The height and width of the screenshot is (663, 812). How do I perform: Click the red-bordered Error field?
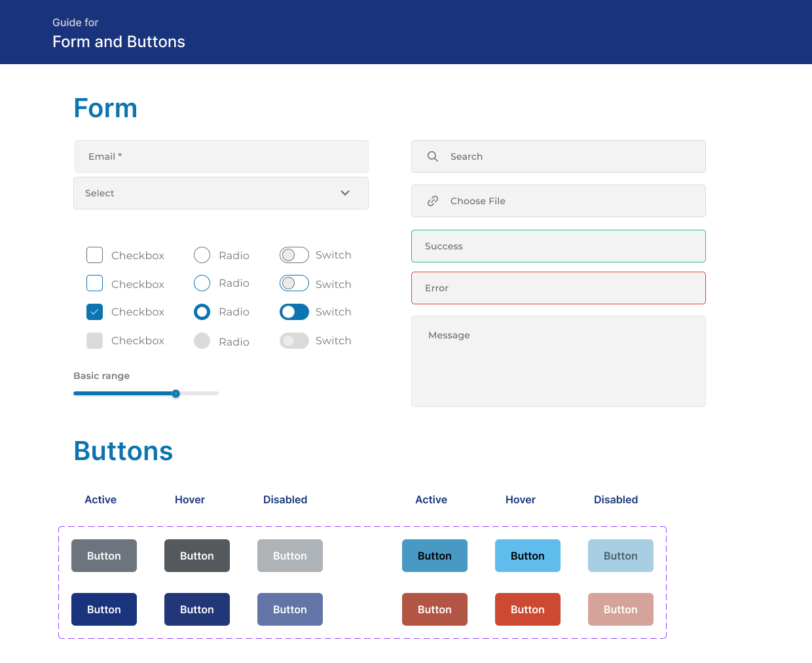click(x=558, y=288)
